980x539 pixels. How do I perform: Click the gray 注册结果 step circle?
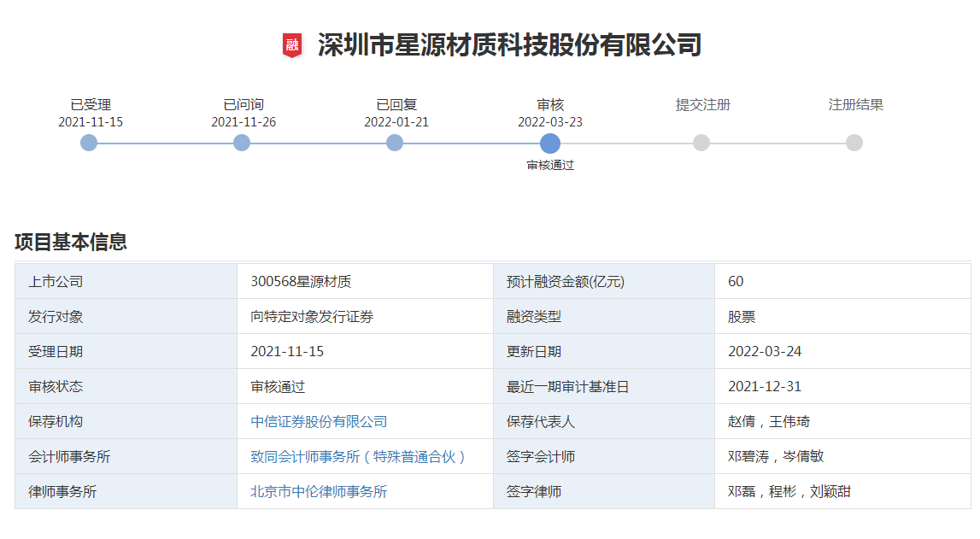pyautogui.click(x=854, y=143)
